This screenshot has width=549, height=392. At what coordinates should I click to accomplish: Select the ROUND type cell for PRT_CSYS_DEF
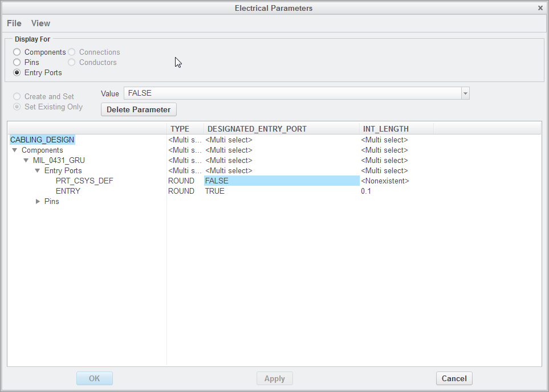pyautogui.click(x=181, y=181)
